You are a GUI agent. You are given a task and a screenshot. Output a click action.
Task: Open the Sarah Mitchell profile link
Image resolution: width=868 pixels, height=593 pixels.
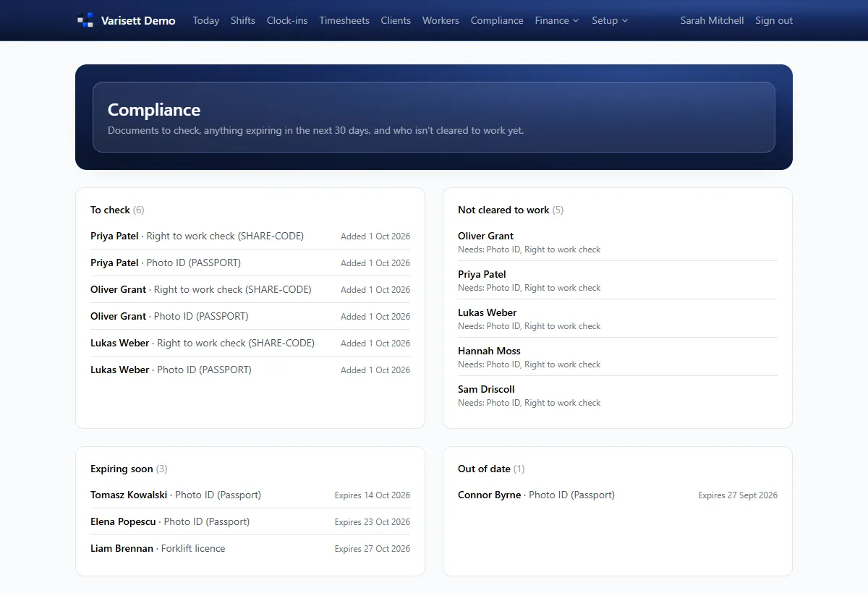pyautogui.click(x=712, y=20)
